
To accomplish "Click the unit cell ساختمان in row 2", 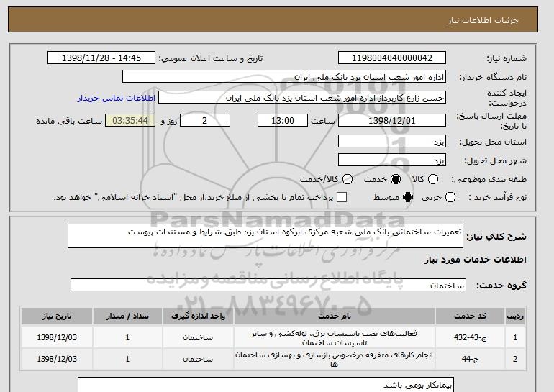I will pos(198,359).
